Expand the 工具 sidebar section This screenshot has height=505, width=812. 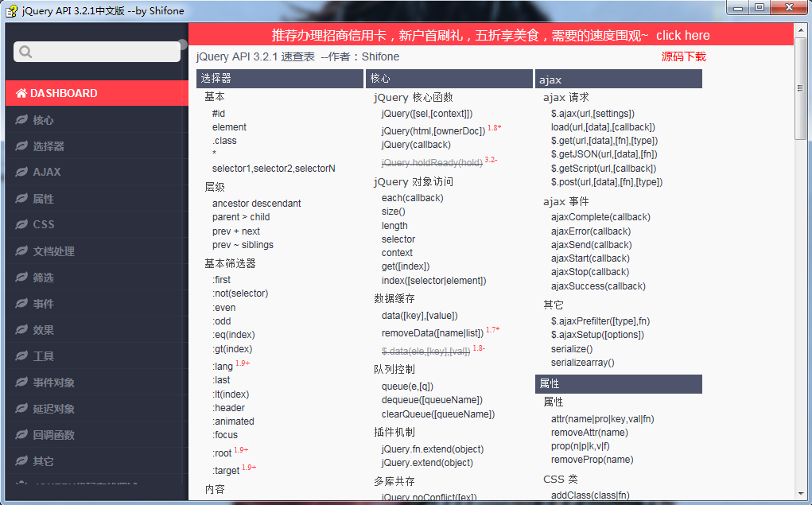click(x=44, y=356)
